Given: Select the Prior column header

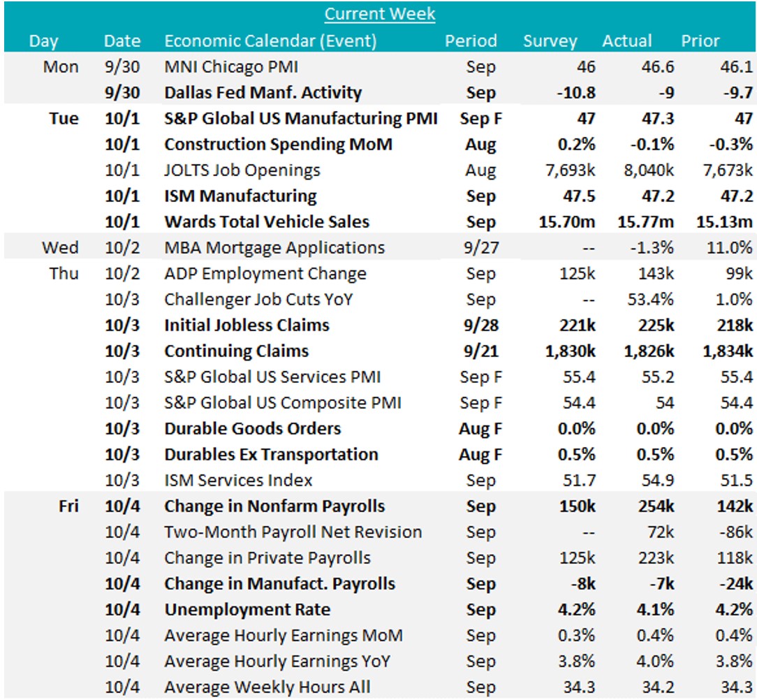Looking at the screenshot, I should click(701, 41).
